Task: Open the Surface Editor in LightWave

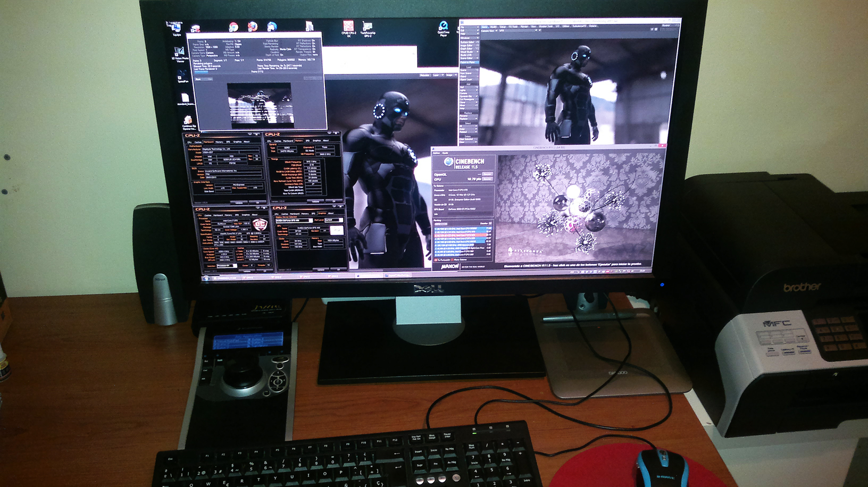Action: [x=469, y=42]
